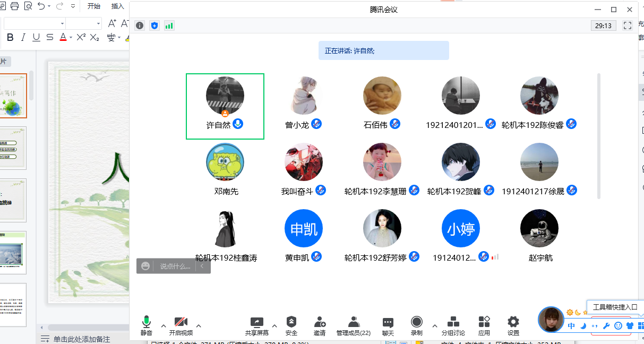Open the 开始 ribbon tab

tap(94, 6)
